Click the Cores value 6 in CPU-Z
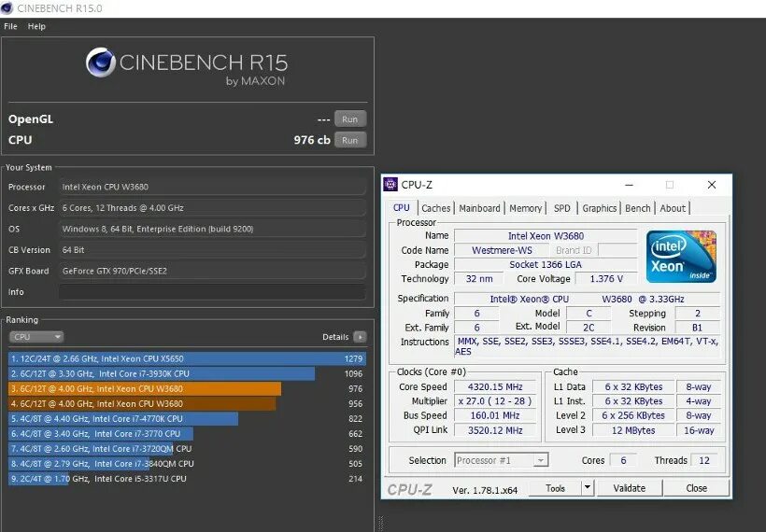This screenshot has height=532, width=766. click(623, 460)
